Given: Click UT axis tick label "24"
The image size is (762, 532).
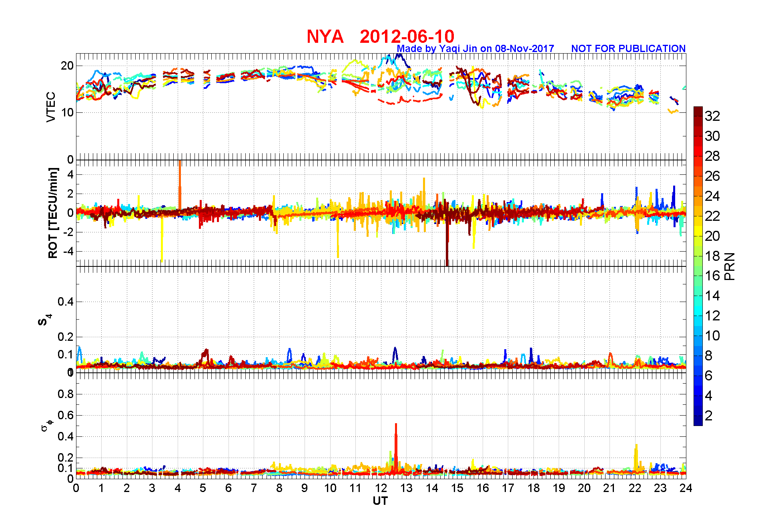Looking at the screenshot, I should point(686,488).
